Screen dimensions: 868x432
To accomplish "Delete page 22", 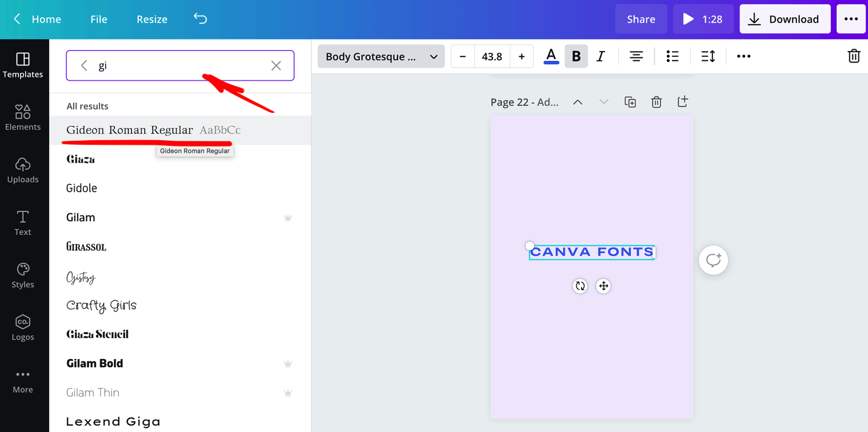I will click(656, 102).
